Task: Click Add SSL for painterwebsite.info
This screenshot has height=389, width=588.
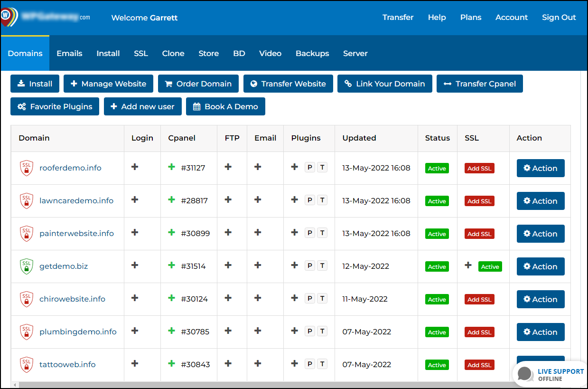Action: coord(479,234)
